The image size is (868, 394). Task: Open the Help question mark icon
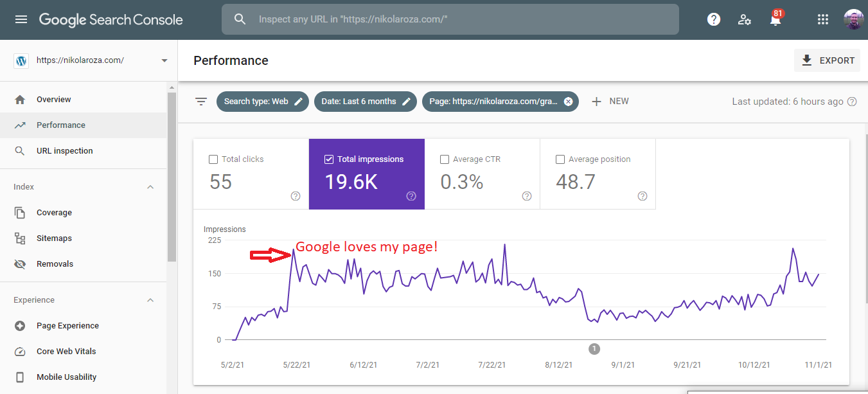pyautogui.click(x=714, y=19)
